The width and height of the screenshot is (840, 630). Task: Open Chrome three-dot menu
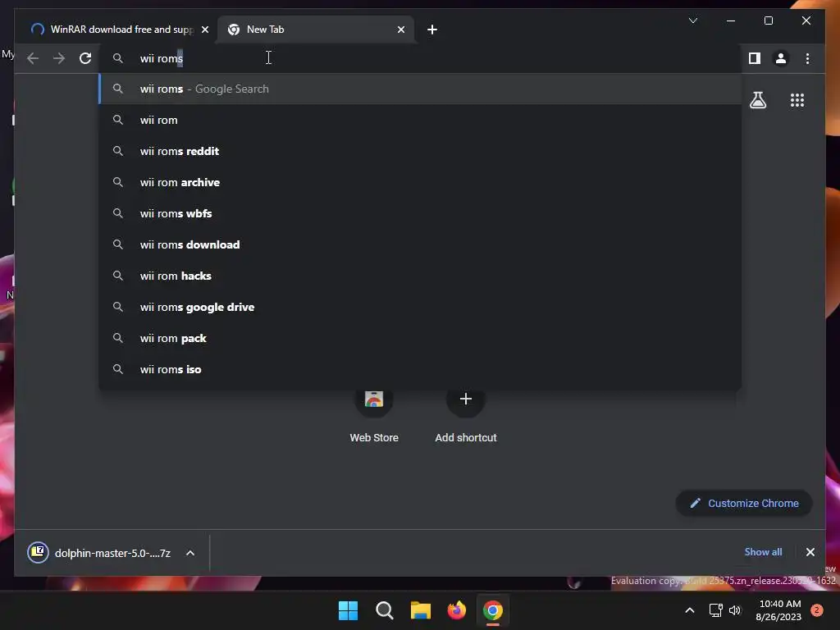807,58
